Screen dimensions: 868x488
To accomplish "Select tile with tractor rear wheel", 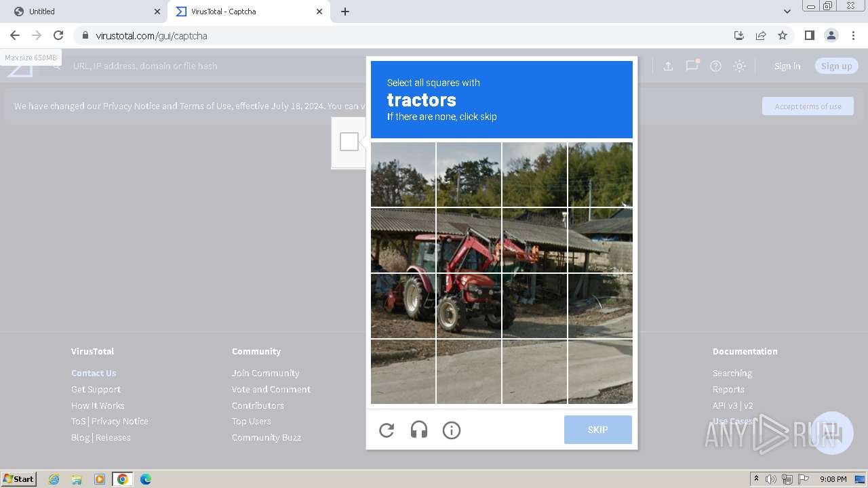I will tap(403, 306).
